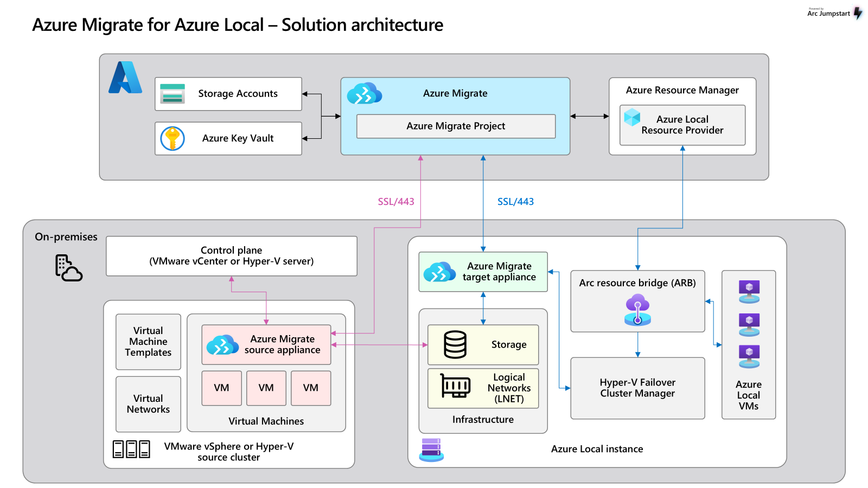Click the Azure Local Resource Provider cube icon
The width and height of the screenshot is (868, 488).
[632, 117]
